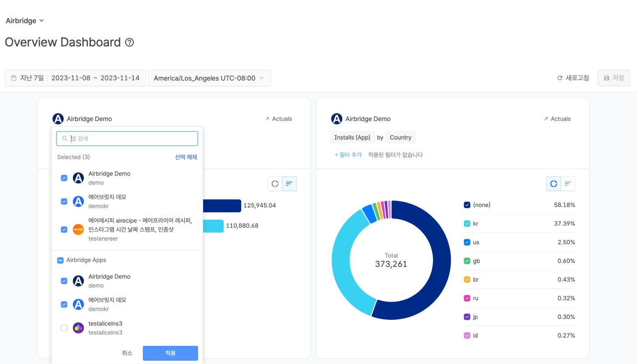
Task: Uncheck Airbridge Demo under Airbridge Apps
Action: (64, 281)
